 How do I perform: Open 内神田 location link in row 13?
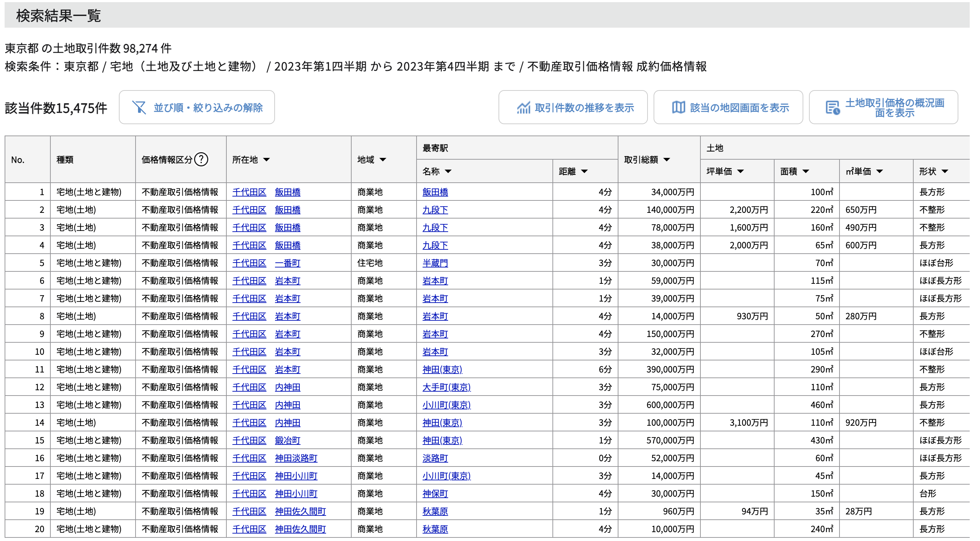click(288, 405)
